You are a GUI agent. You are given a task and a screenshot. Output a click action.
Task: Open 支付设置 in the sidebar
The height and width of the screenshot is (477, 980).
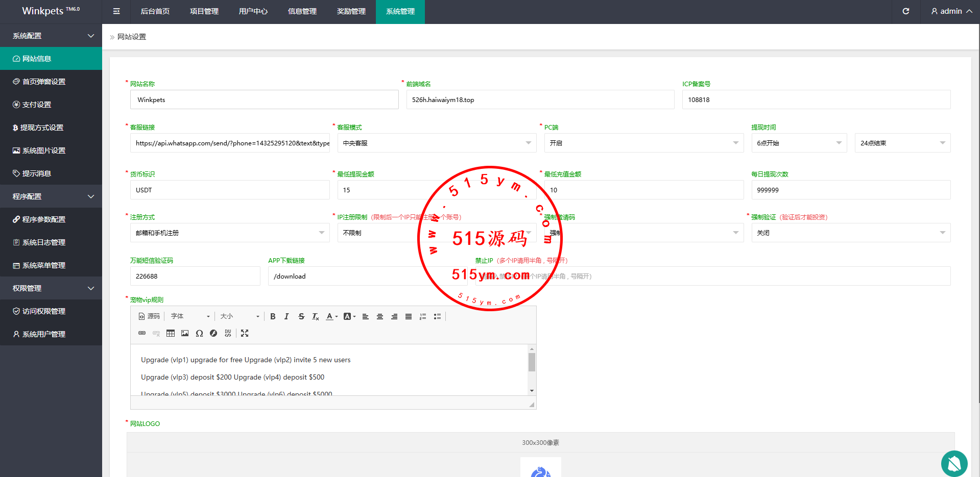click(x=37, y=105)
